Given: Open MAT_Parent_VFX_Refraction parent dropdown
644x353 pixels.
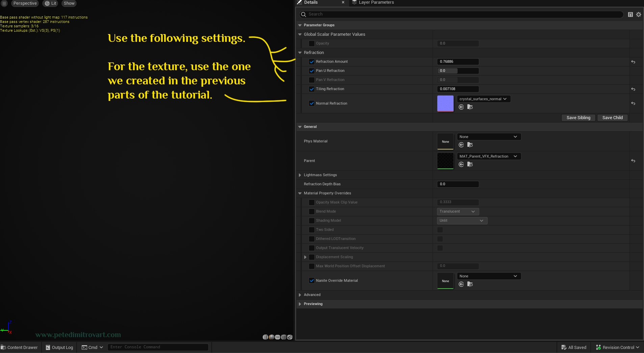Looking at the screenshot, I should (x=489, y=156).
